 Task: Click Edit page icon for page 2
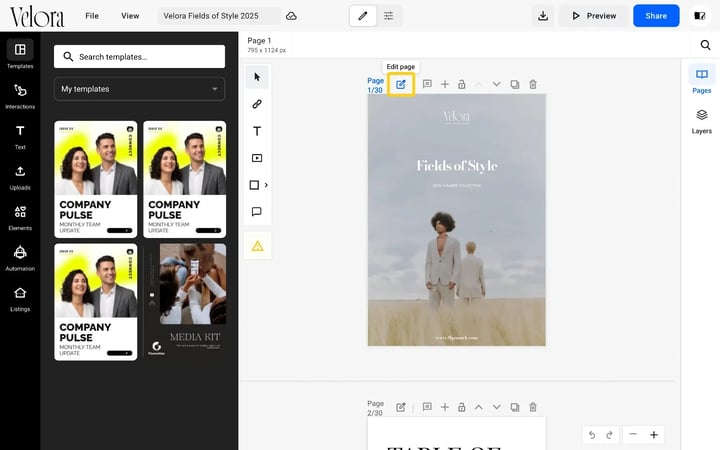point(401,407)
